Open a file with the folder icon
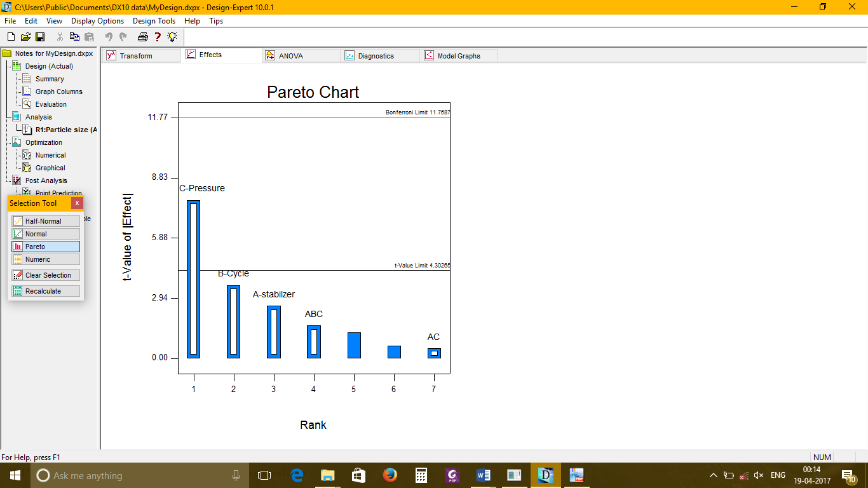 [x=25, y=37]
